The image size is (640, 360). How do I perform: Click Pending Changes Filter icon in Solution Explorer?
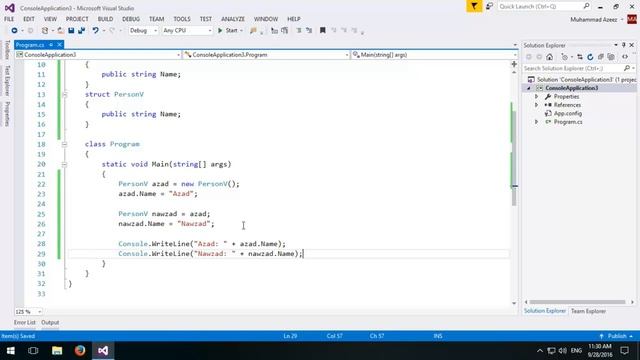point(564,57)
